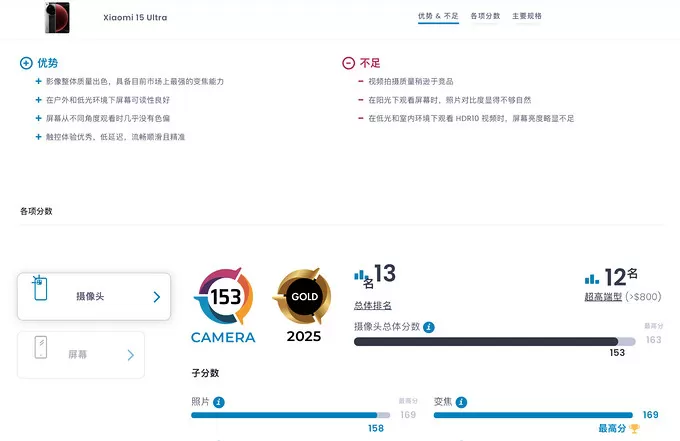Click the phone screen icon in 屏幕 card
680x441 pixels.
pos(41,347)
